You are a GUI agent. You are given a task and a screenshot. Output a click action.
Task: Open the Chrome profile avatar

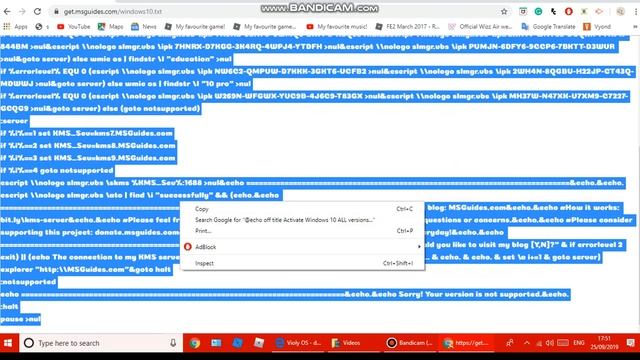pos(620,11)
